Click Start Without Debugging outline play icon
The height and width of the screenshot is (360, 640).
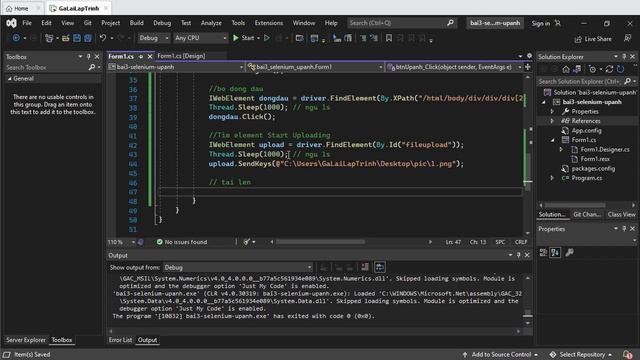267,38
